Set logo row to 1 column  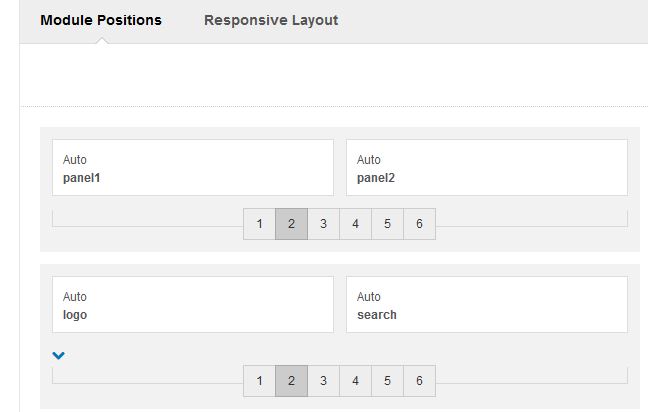point(260,381)
